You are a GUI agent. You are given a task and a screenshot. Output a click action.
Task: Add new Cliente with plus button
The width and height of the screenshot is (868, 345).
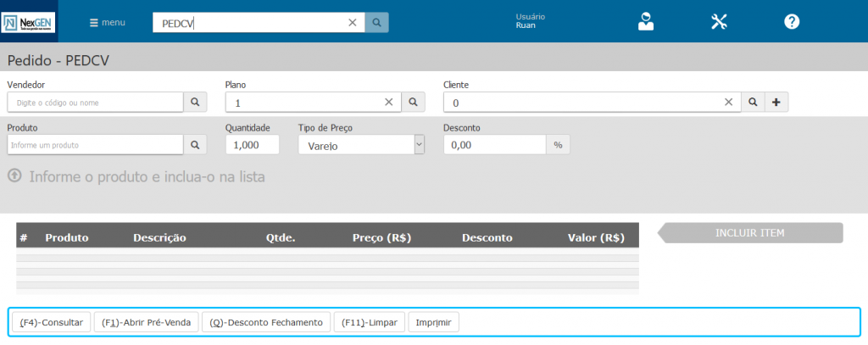[776, 103]
